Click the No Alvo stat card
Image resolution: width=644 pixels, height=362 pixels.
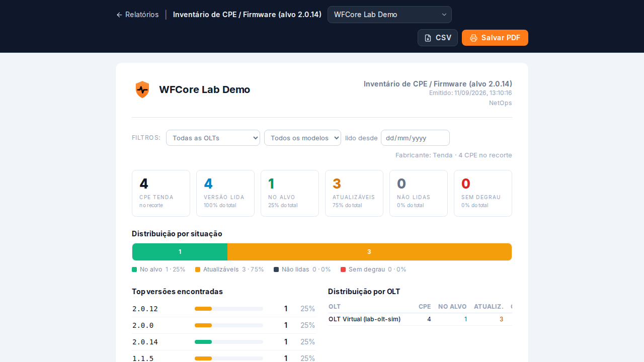pyautogui.click(x=290, y=193)
